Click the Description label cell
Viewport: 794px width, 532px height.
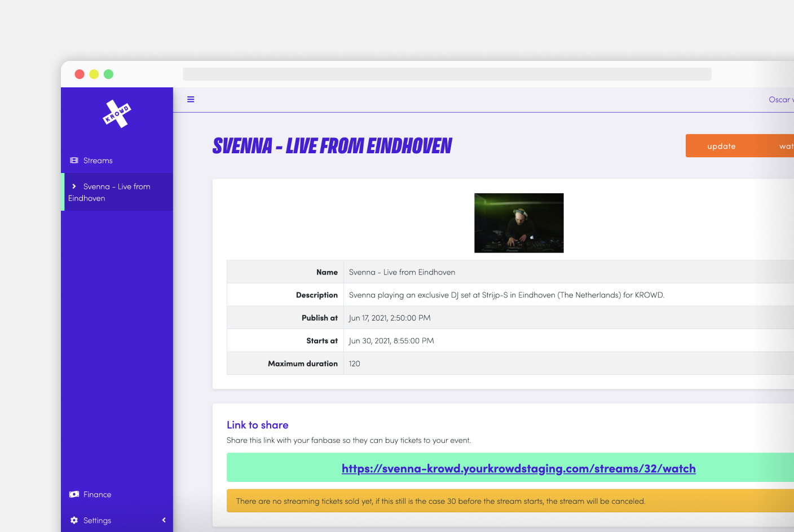285,295
